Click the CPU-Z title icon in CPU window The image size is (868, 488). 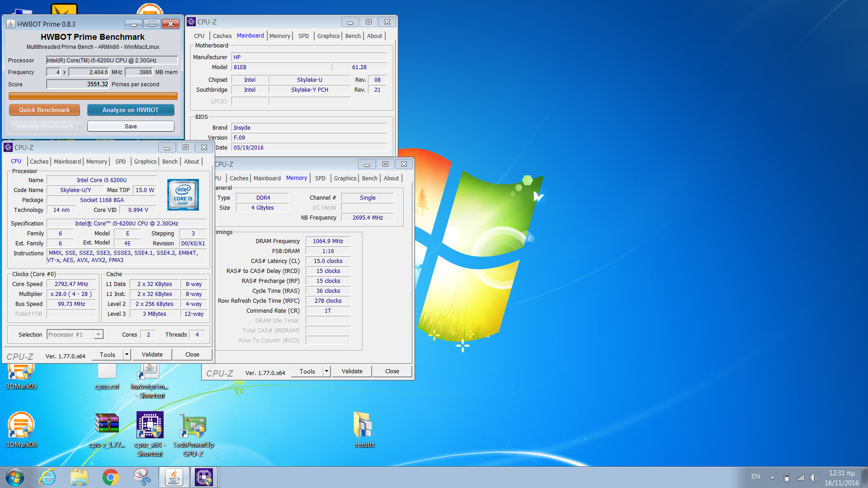8,147
